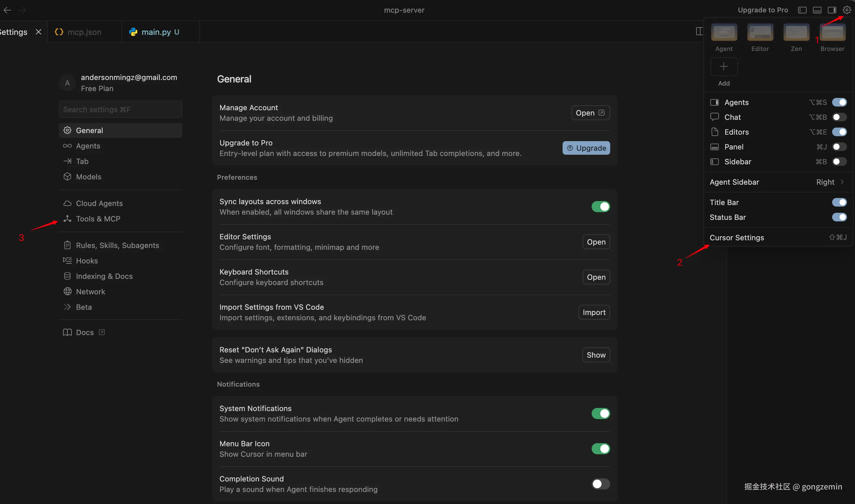This screenshot has width=855, height=504.
Task: Switch to the main.py tab
Action: 160,32
